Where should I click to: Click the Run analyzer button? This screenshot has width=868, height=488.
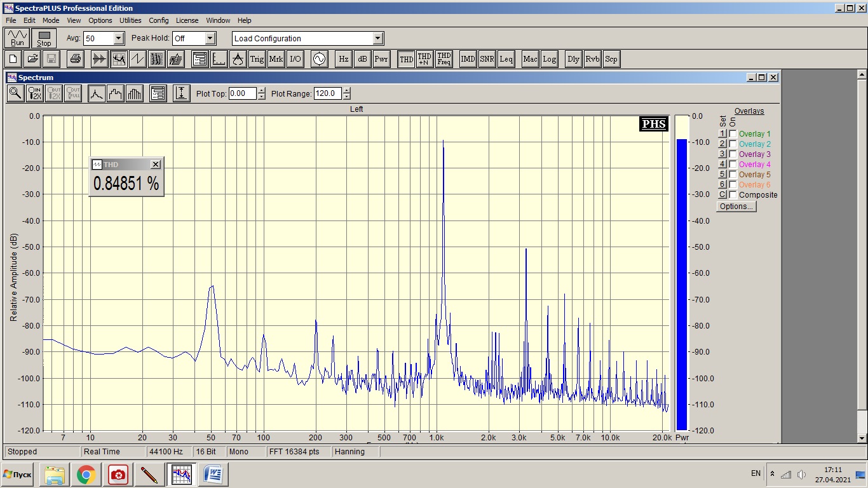[17, 38]
